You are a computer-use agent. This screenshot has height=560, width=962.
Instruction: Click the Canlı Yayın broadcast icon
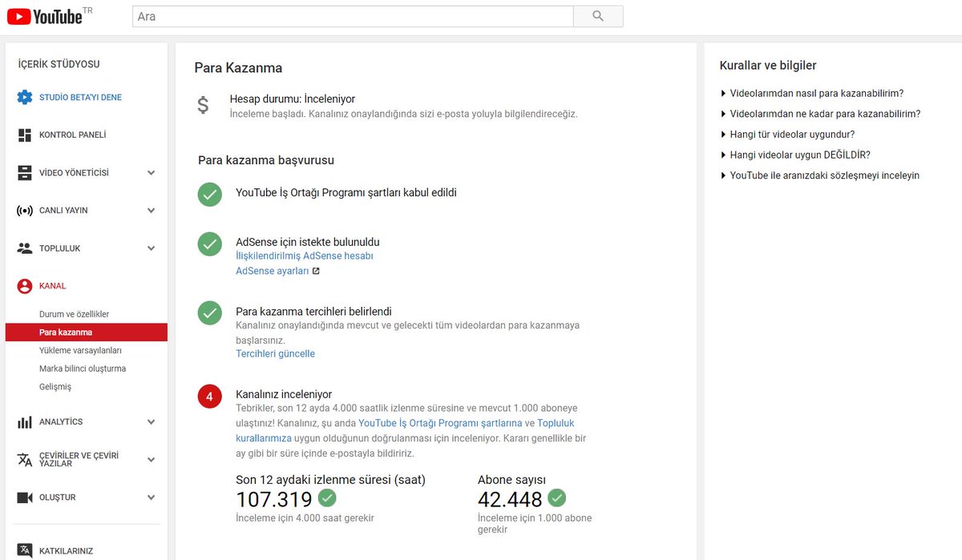click(25, 211)
